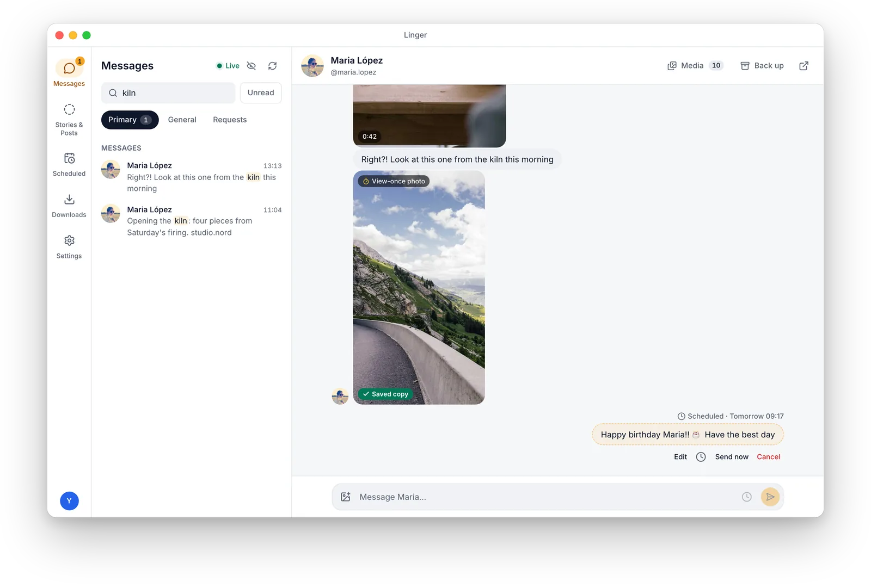Click the kiln this morning message bubble
This screenshot has width=871, height=588.
(457, 160)
